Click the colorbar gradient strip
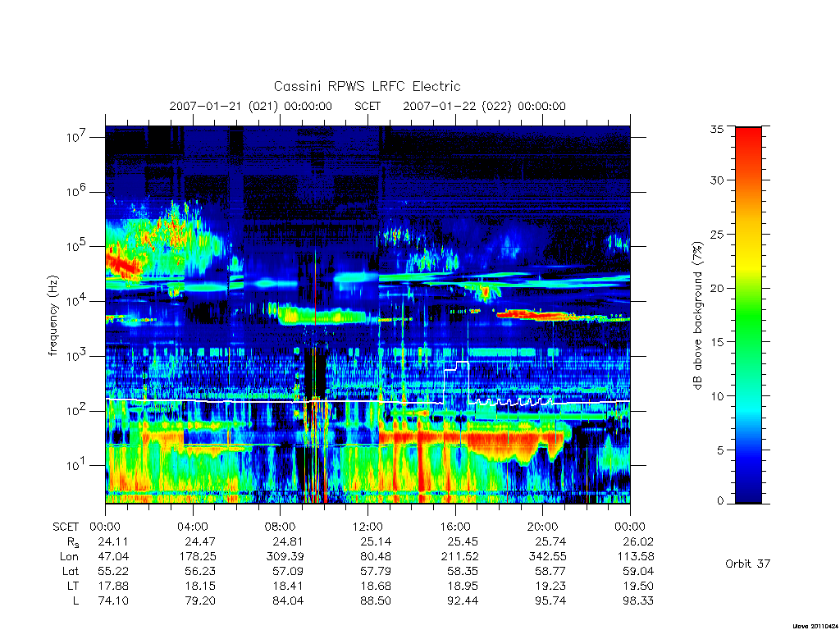 (748, 315)
